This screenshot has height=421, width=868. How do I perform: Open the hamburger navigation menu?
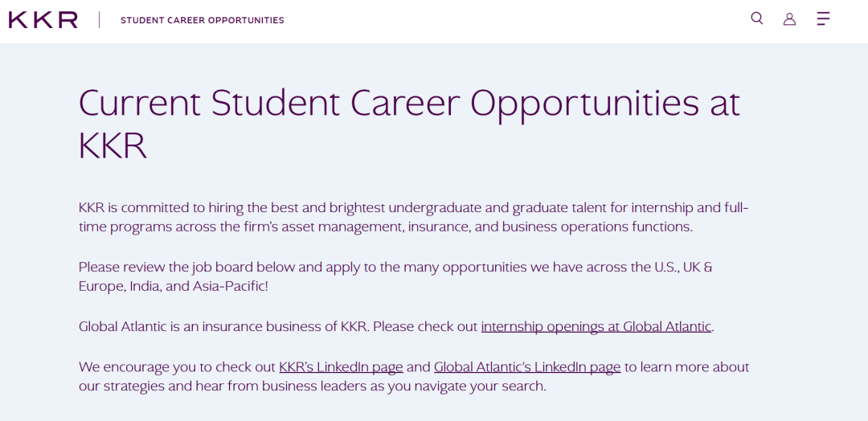point(823,18)
